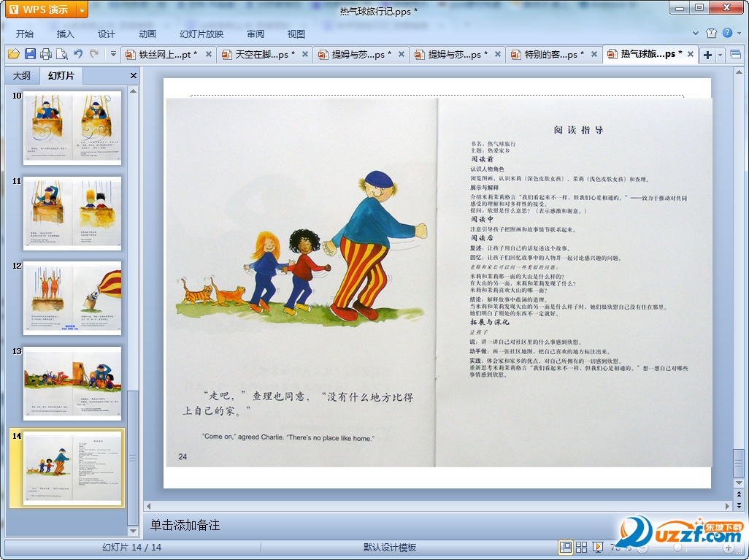This screenshot has height=560, width=749.
Task: Open the 插入 menu
Action: (x=66, y=34)
